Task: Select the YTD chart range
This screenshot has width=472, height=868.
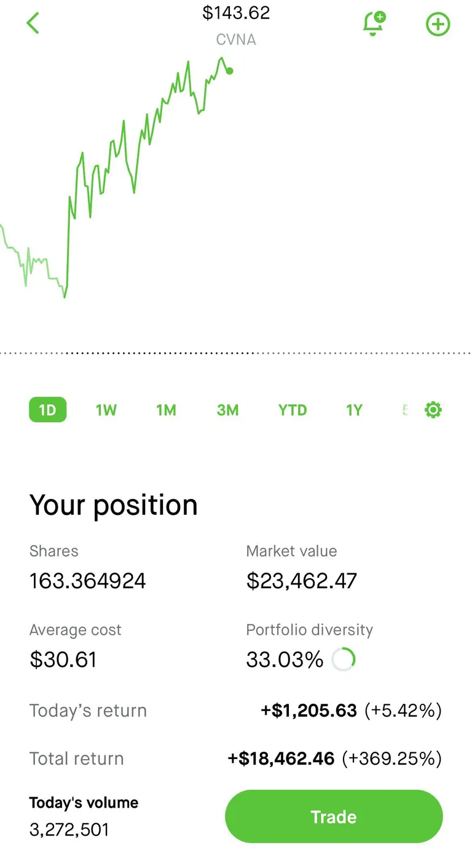Action: 293,410
